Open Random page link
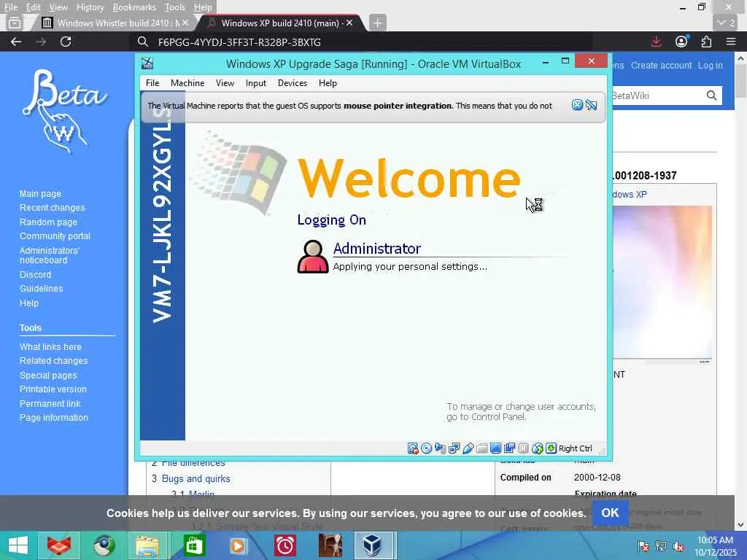Image resolution: width=747 pixels, height=560 pixels. 48,222
